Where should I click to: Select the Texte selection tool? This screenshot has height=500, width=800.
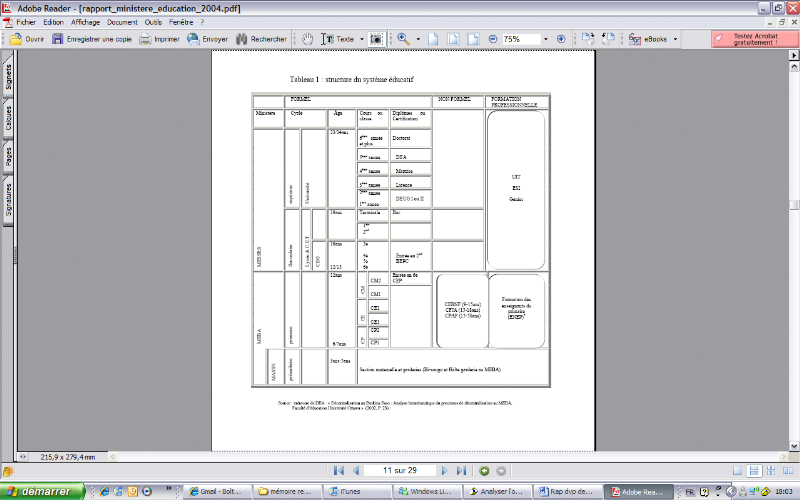[337, 39]
